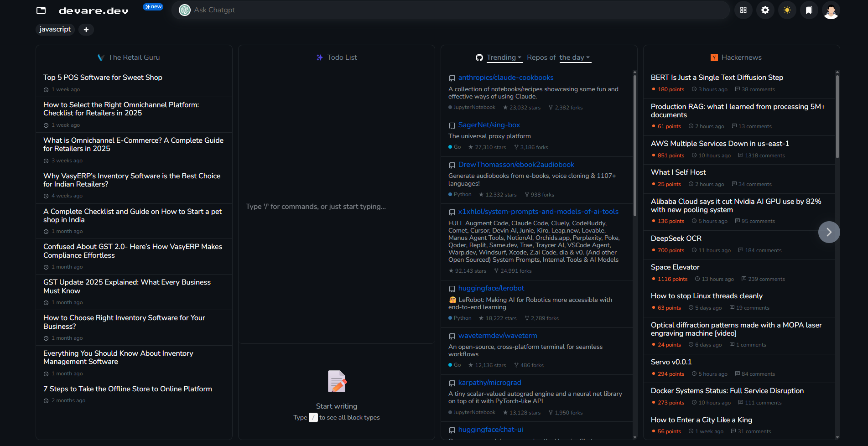This screenshot has width=868, height=446.
Task: Click the Start writing notepad icon
Action: click(x=337, y=381)
